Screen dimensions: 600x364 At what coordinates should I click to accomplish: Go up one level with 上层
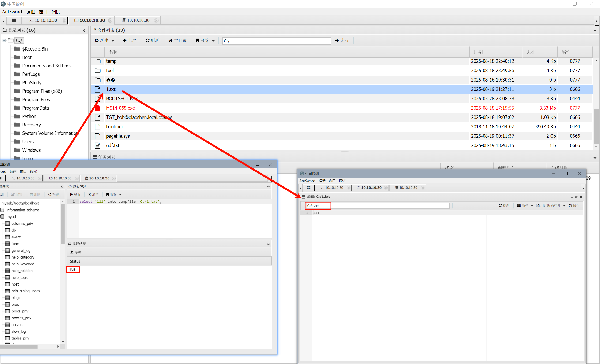pyautogui.click(x=129, y=40)
